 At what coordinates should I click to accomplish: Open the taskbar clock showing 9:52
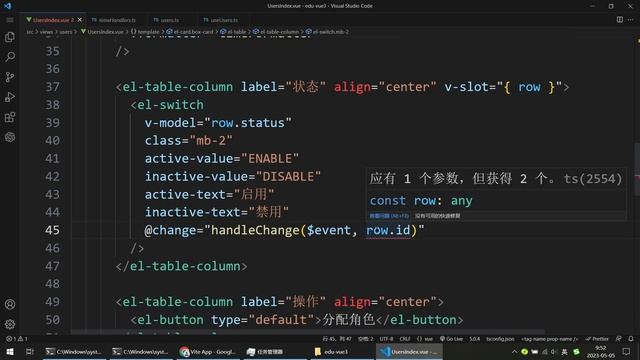coord(600,351)
